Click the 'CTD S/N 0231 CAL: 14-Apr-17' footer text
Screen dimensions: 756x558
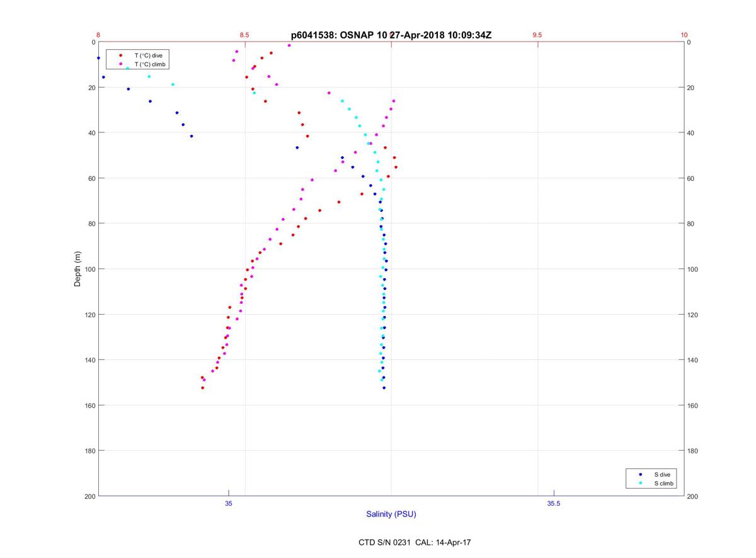(415, 542)
